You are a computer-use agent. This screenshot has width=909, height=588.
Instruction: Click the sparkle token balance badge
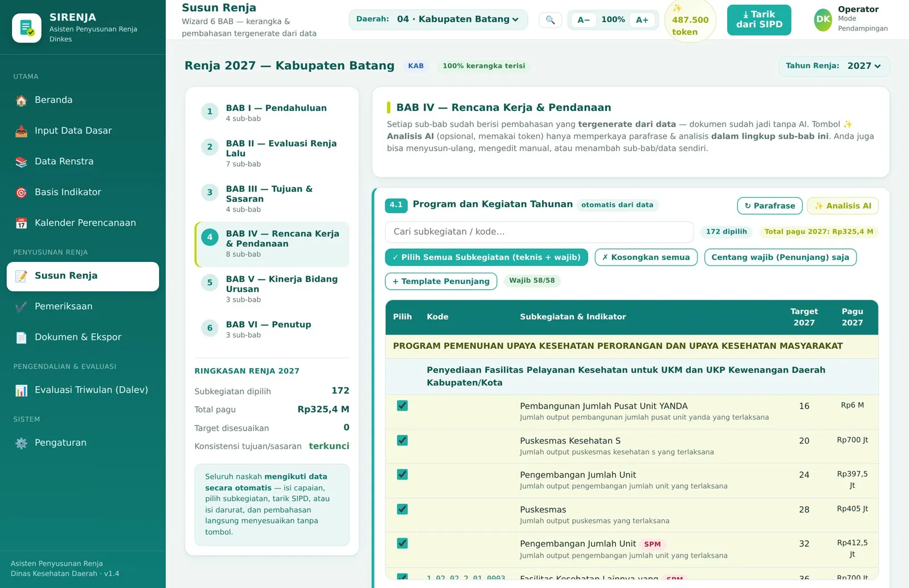(x=690, y=20)
